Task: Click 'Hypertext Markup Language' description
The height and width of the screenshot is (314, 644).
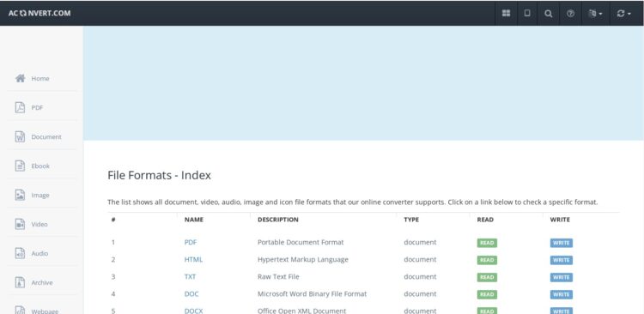Action: [x=303, y=259]
